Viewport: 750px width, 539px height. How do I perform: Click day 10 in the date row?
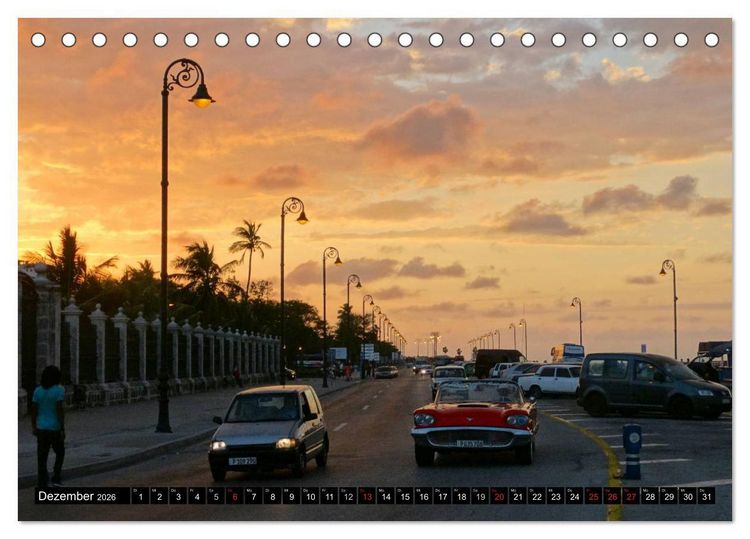pyautogui.click(x=310, y=496)
